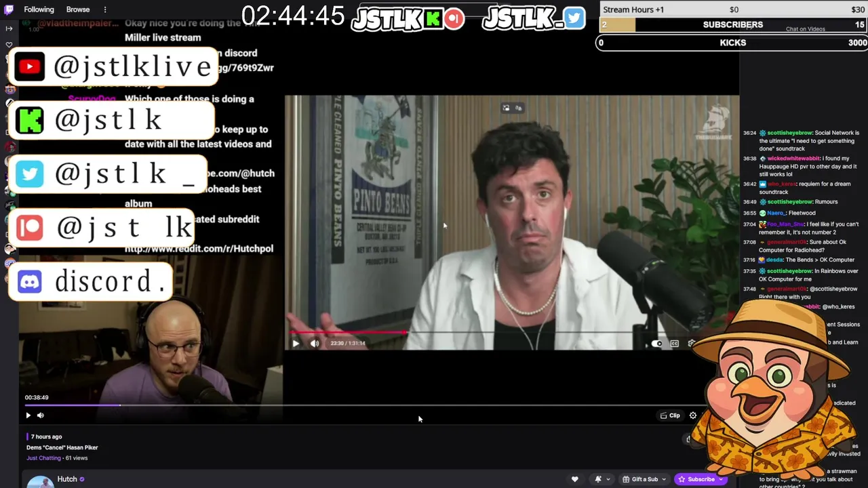Click the 00:38:49 elapsed time label

[37, 398]
